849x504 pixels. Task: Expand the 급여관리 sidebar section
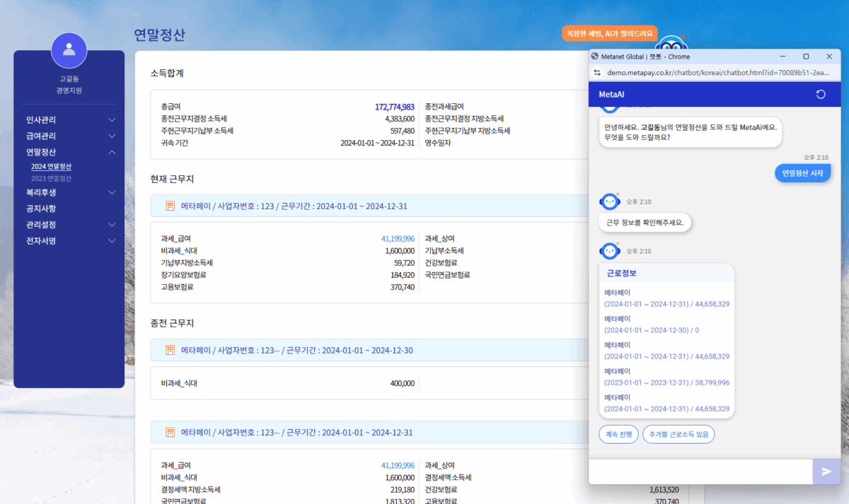pos(111,136)
